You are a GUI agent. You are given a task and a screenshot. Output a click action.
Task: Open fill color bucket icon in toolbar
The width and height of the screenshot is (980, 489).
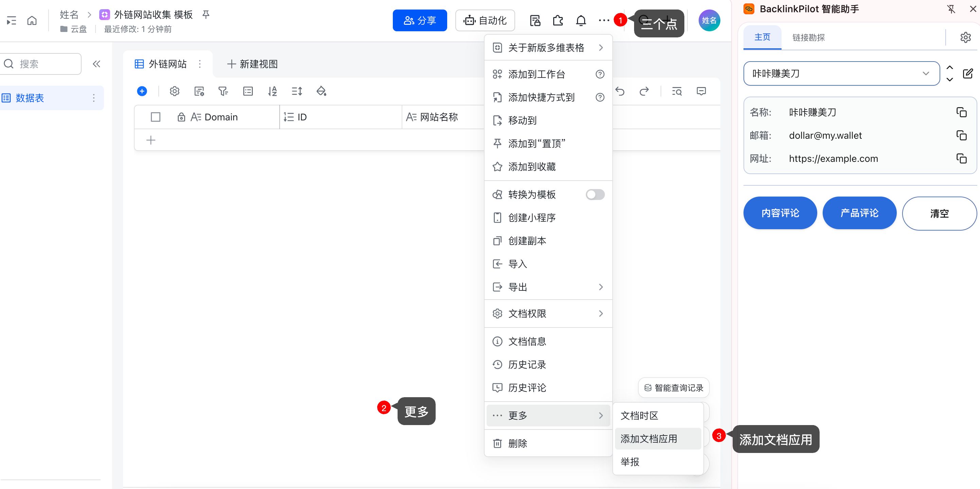click(x=321, y=91)
